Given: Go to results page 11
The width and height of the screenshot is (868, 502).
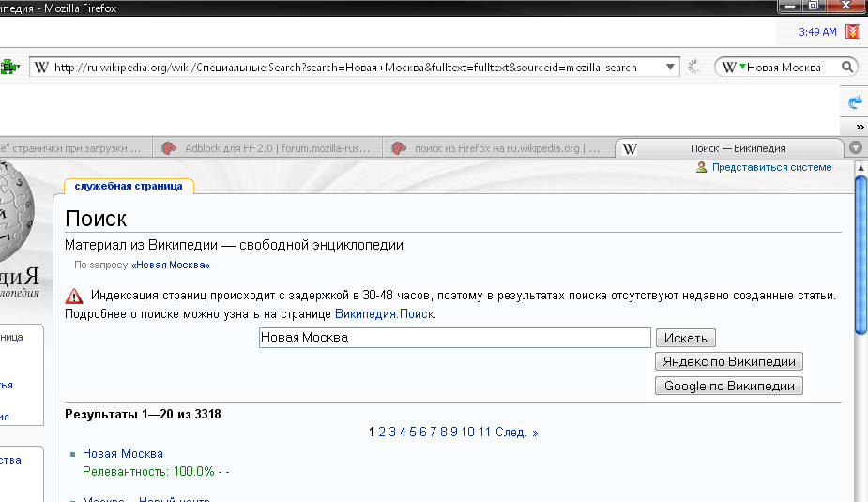Looking at the screenshot, I should click(x=484, y=433).
